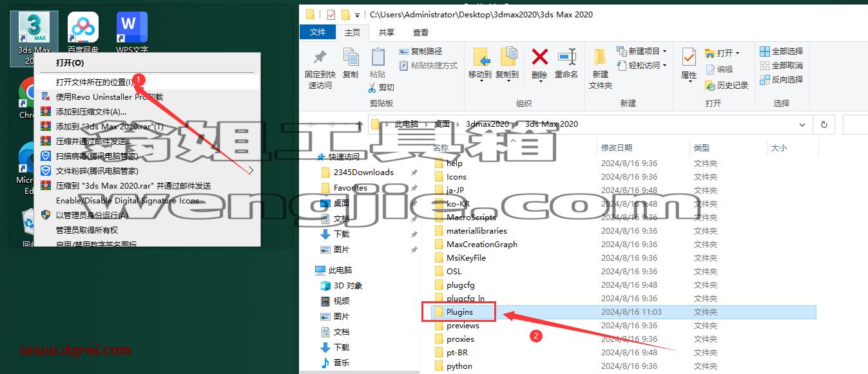Choose 以管理员身份运行(A) menu entry
Viewport: 868px width, 374px height.
pyautogui.click(x=148, y=215)
